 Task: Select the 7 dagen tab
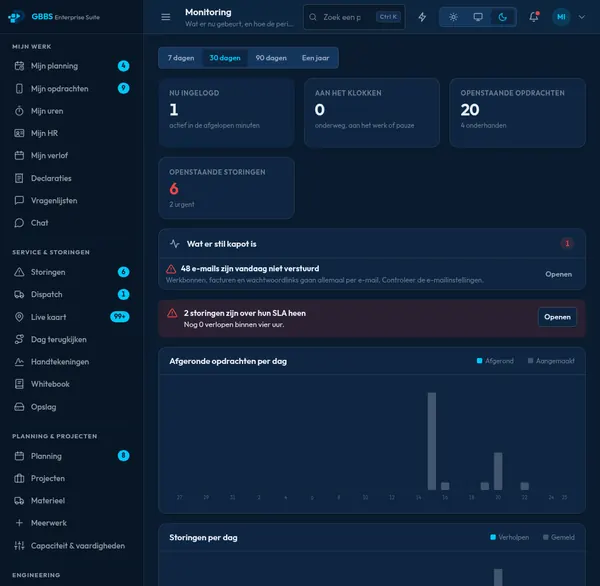(181, 58)
